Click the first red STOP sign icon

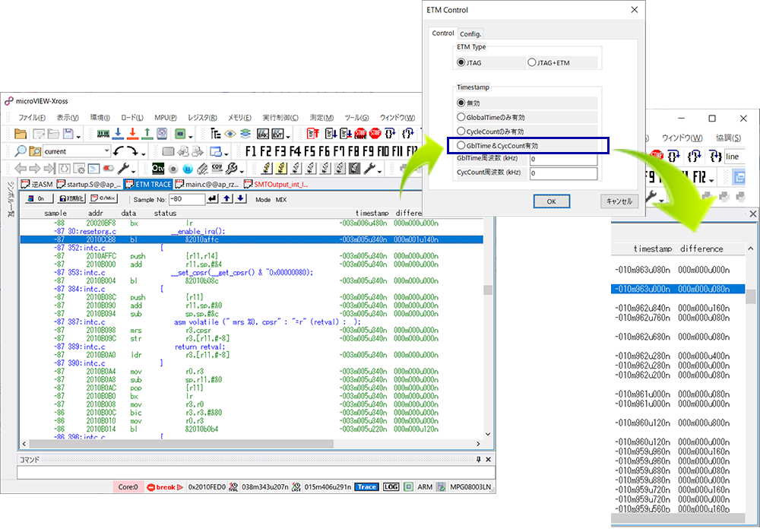[360, 134]
